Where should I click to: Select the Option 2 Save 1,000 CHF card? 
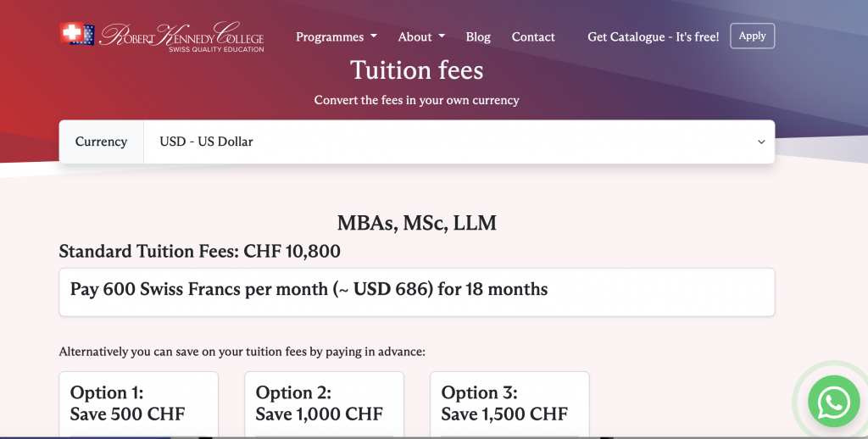325,404
